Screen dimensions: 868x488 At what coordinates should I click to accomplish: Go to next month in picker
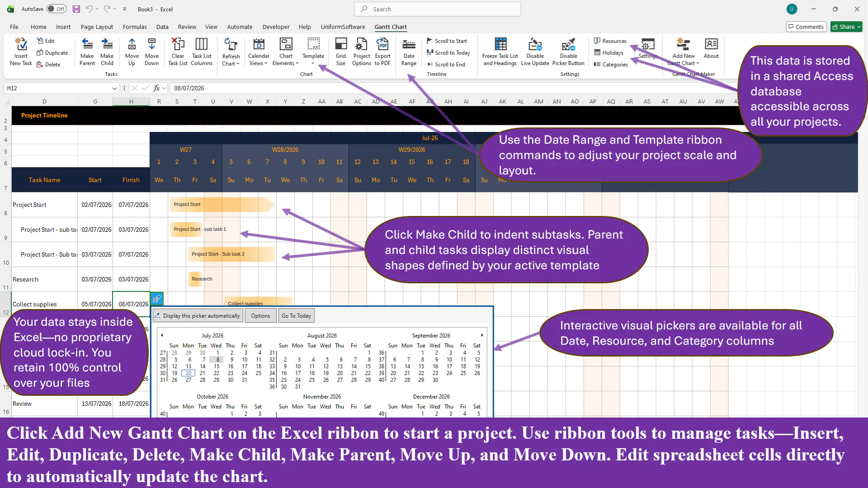point(482,335)
